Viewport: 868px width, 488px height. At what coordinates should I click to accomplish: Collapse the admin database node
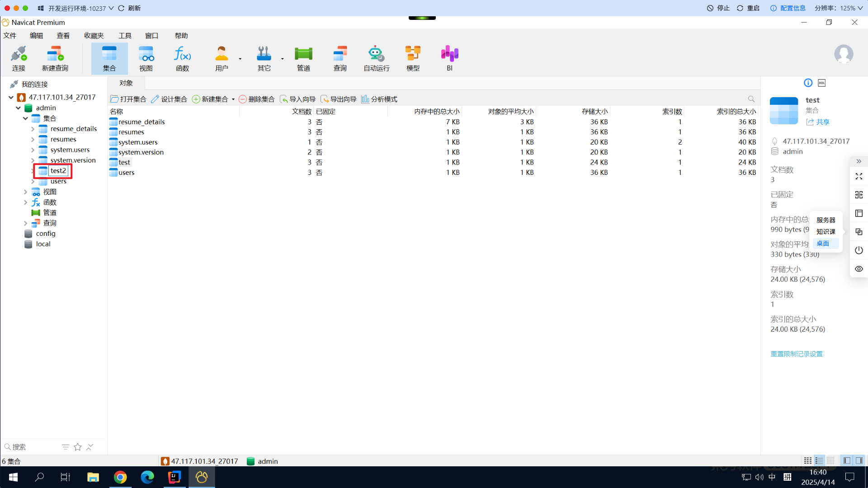(x=18, y=108)
